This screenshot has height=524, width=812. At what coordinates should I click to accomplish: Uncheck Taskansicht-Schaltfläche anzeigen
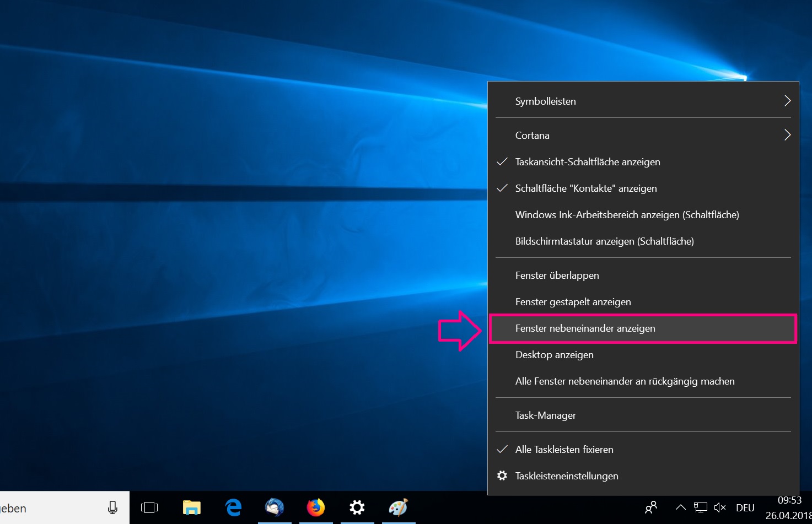tap(587, 162)
